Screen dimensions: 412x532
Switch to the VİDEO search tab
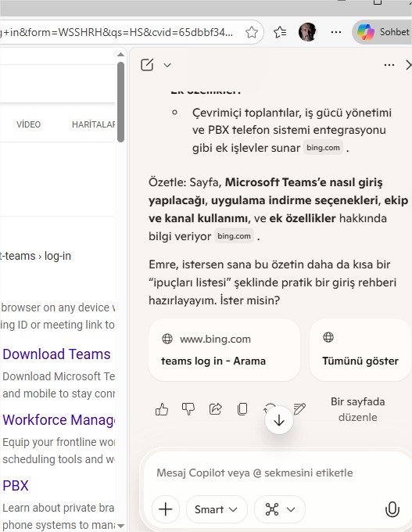click(28, 124)
